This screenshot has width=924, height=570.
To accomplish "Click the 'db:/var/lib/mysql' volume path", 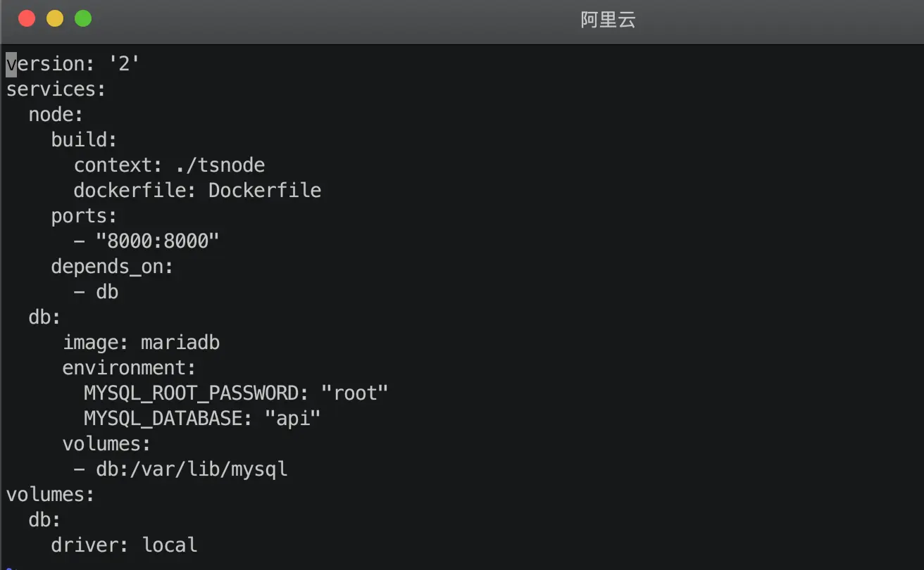I will pos(192,469).
